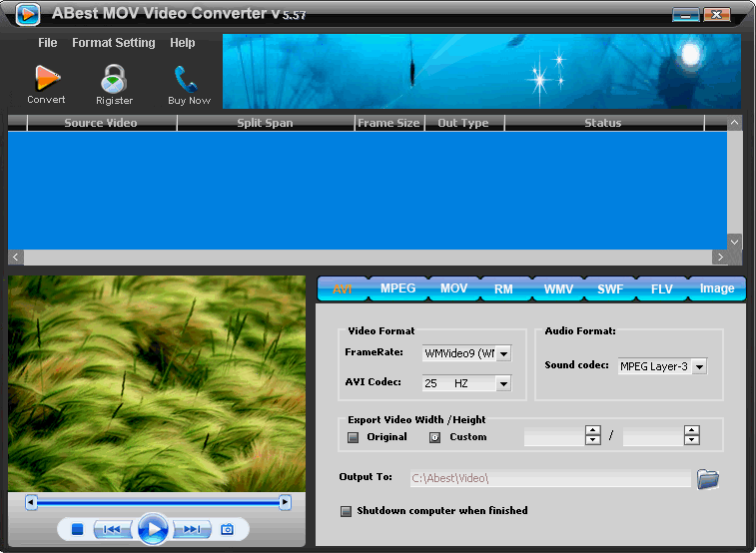
Task: Switch to the Image tab
Action: click(717, 288)
